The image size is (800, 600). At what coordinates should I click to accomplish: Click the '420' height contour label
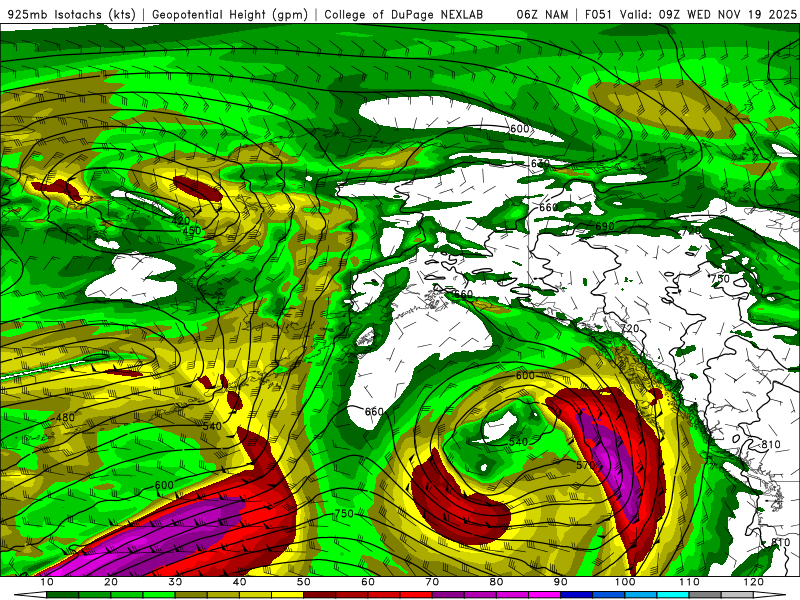pyautogui.click(x=180, y=221)
